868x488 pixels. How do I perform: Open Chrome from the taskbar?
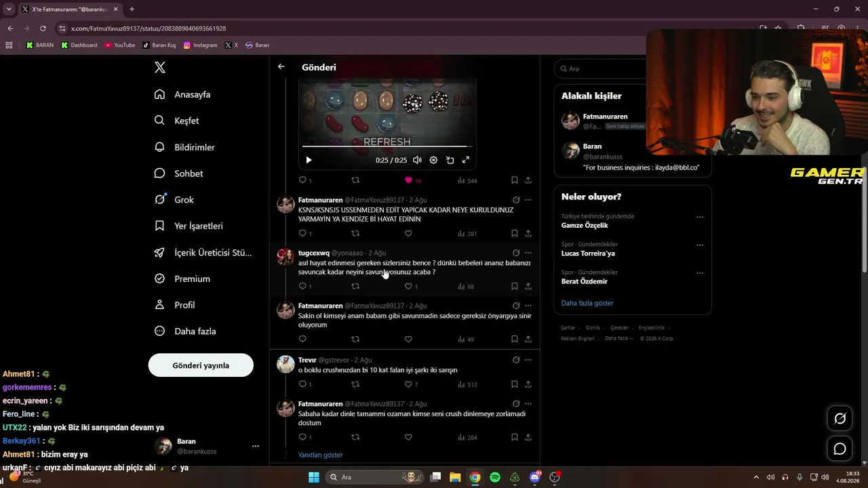tap(475, 477)
